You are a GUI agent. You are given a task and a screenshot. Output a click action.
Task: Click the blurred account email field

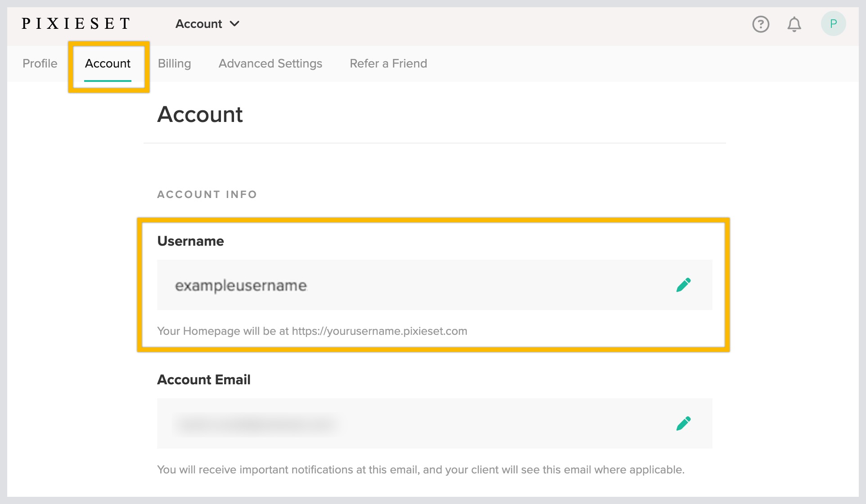pyautogui.click(x=434, y=423)
